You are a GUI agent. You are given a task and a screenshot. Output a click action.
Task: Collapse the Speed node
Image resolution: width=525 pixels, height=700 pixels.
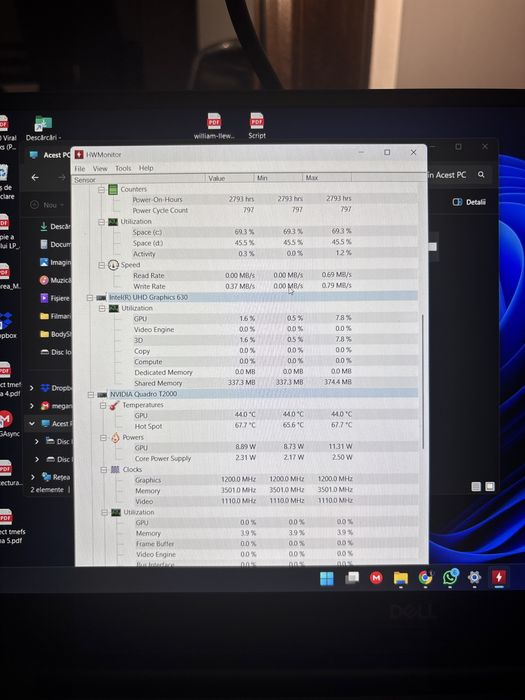102,265
